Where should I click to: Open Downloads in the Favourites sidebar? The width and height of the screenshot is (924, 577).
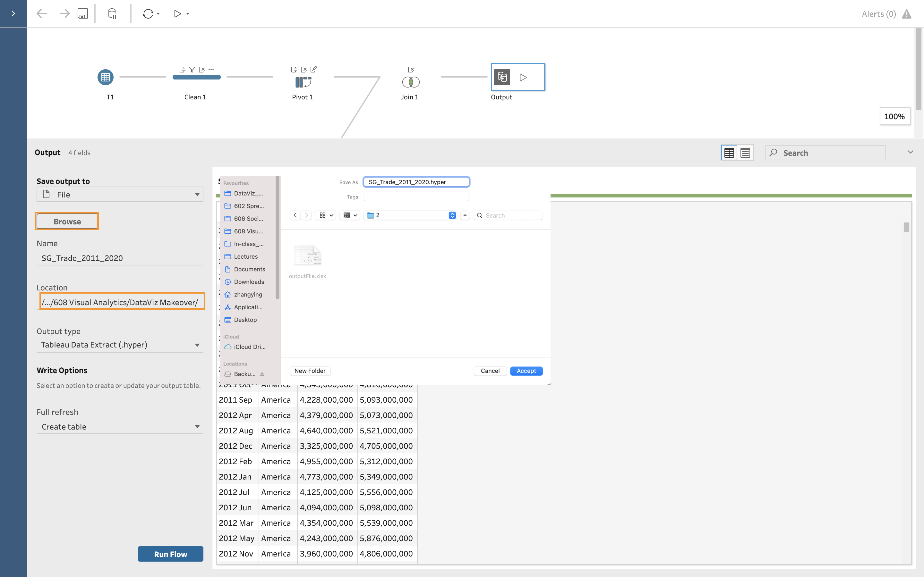pyautogui.click(x=249, y=282)
